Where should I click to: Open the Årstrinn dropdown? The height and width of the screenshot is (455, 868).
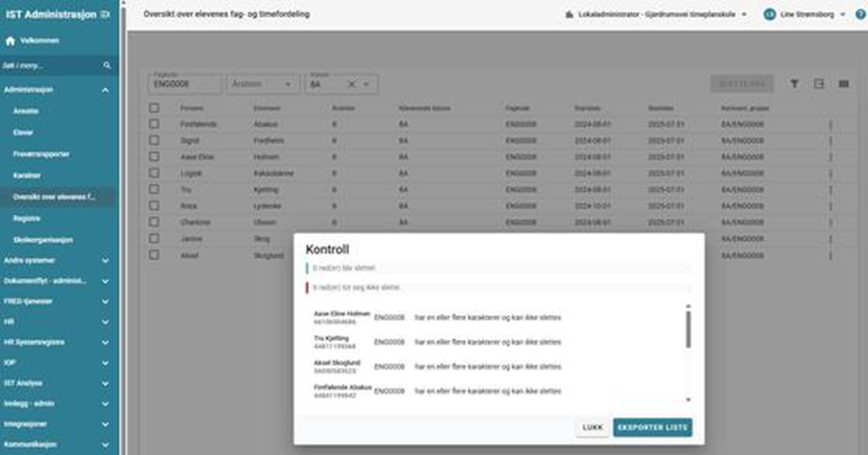[262, 85]
